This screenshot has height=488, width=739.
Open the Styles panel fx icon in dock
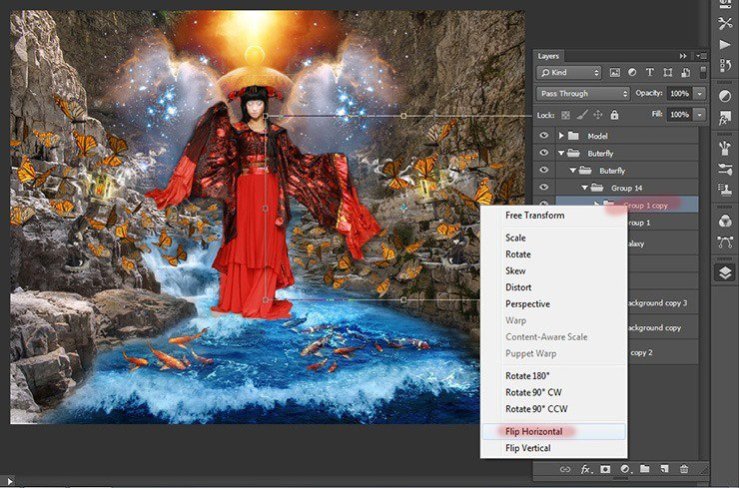[x=725, y=118]
